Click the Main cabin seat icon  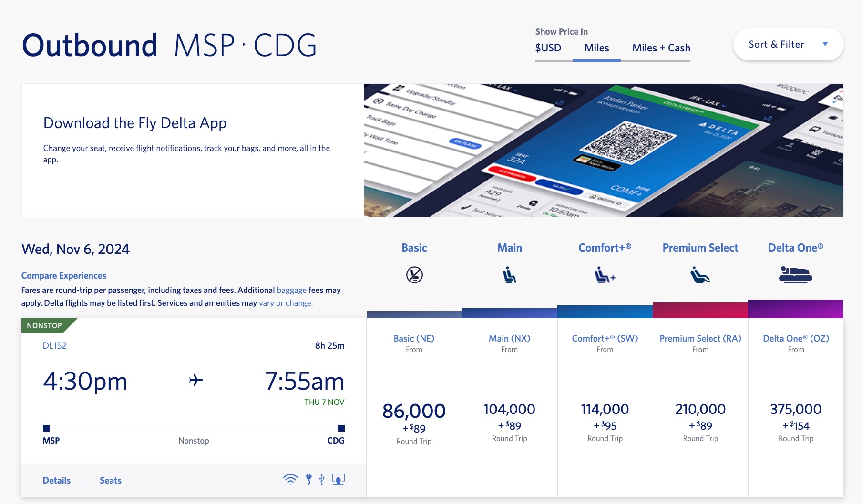(x=509, y=275)
